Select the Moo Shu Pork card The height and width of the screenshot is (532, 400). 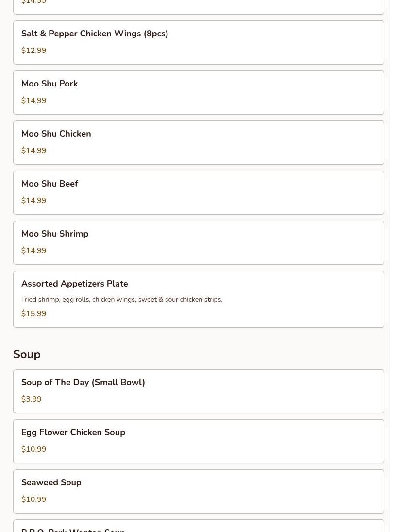198,92
